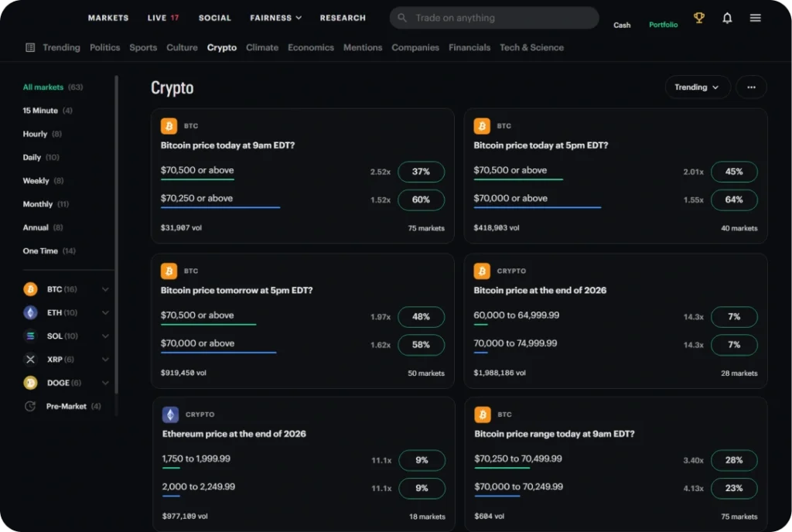Expand the ETH sidebar group chevron
The image size is (792, 532).
(105, 312)
